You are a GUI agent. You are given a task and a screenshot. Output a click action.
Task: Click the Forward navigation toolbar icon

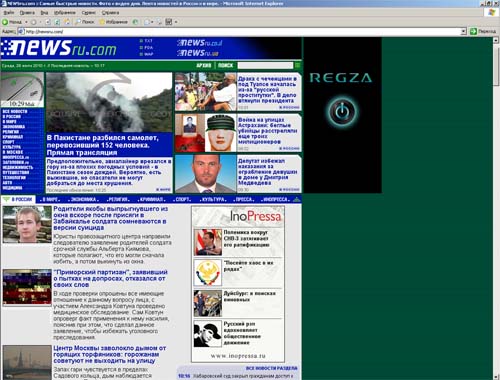click(x=33, y=22)
